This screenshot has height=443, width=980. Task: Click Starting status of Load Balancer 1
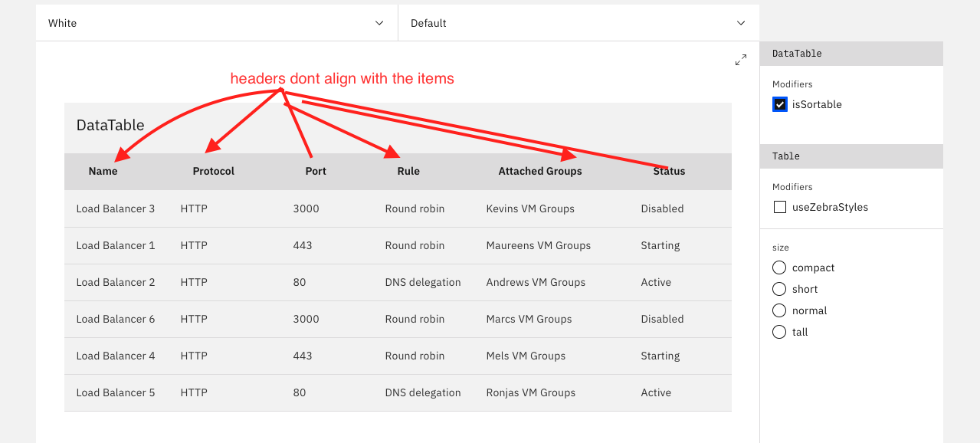(x=660, y=245)
